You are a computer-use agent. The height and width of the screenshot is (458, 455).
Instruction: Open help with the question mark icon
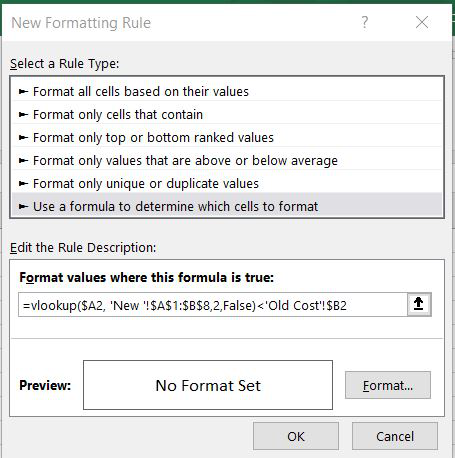tap(365, 23)
